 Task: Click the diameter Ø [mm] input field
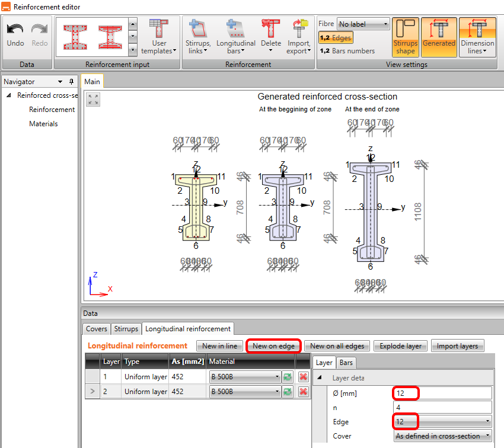(x=442, y=393)
